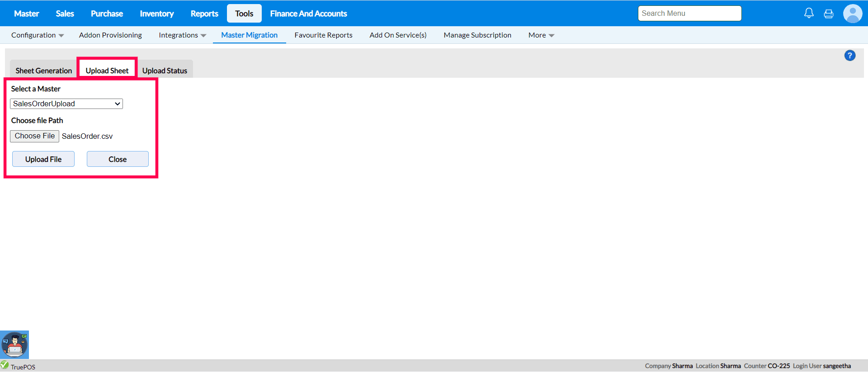Expand the Integrations dropdown
This screenshot has width=868, height=373.
pyautogui.click(x=182, y=35)
